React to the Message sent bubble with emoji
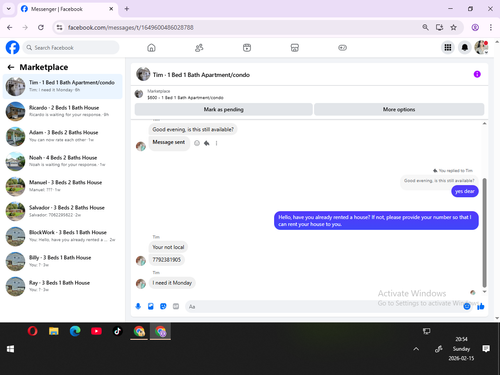The height and width of the screenshot is (375, 500). click(x=197, y=143)
